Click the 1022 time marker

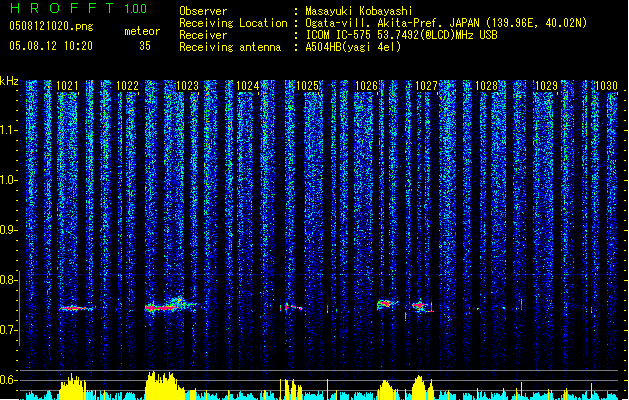pos(127,86)
